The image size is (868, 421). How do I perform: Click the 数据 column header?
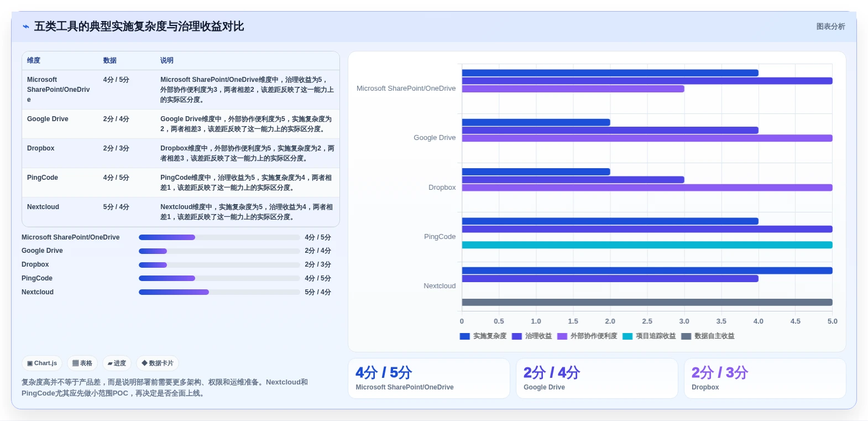click(110, 60)
